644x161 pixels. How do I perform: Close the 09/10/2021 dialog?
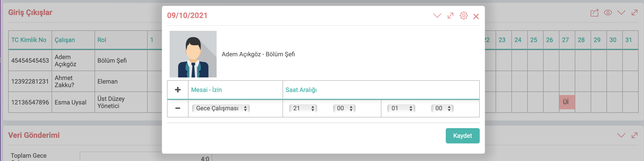476,17
